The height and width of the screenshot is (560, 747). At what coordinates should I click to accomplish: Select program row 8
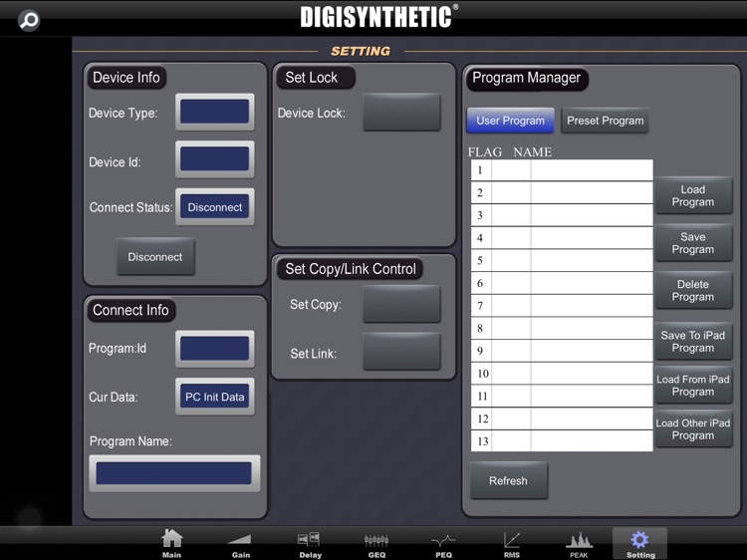(562, 329)
